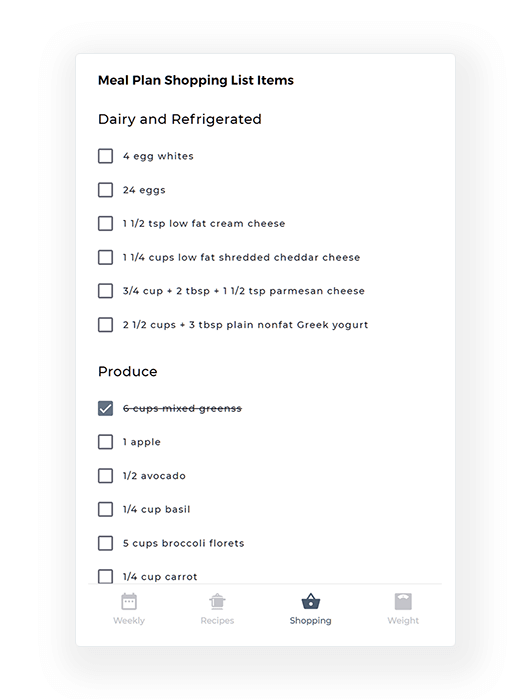This screenshot has height=699, width=530.
Task: Check off 4 egg whites
Action: pyautogui.click(x=105, y=156)
